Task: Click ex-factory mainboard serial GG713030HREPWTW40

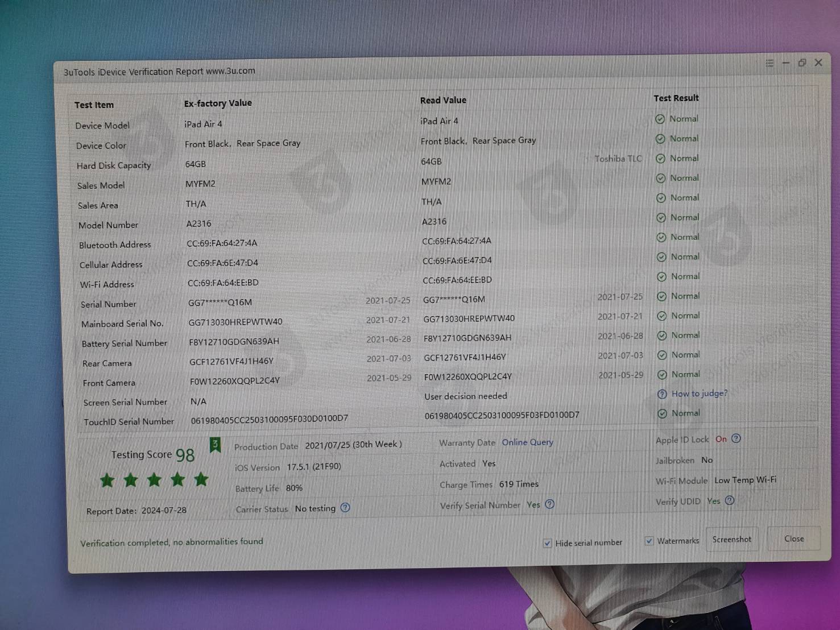Action: click(235, 322)
